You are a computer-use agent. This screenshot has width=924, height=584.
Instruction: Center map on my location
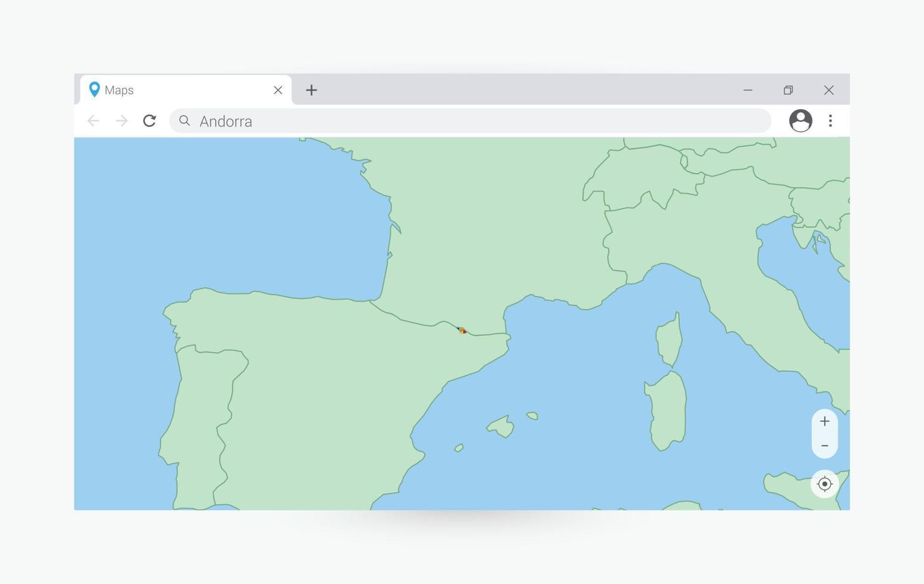tap(825, 484)
